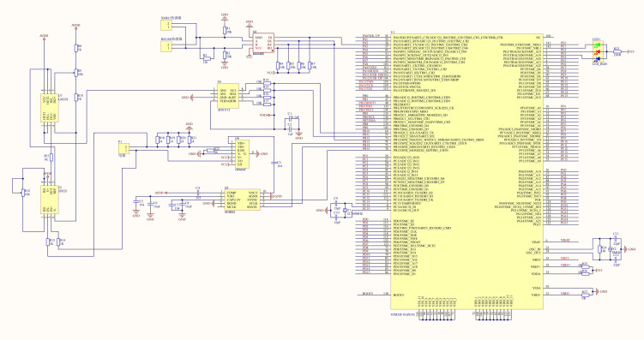The width and height of the screenshot is (644, 340).
Task: Select resistor R21 under GND symbol
Action: pos(189,140)
